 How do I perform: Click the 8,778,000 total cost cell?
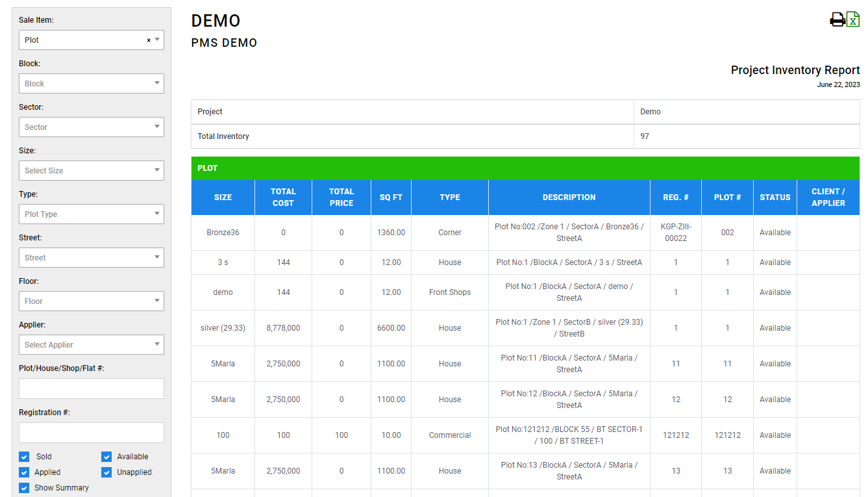pos(283,328)
